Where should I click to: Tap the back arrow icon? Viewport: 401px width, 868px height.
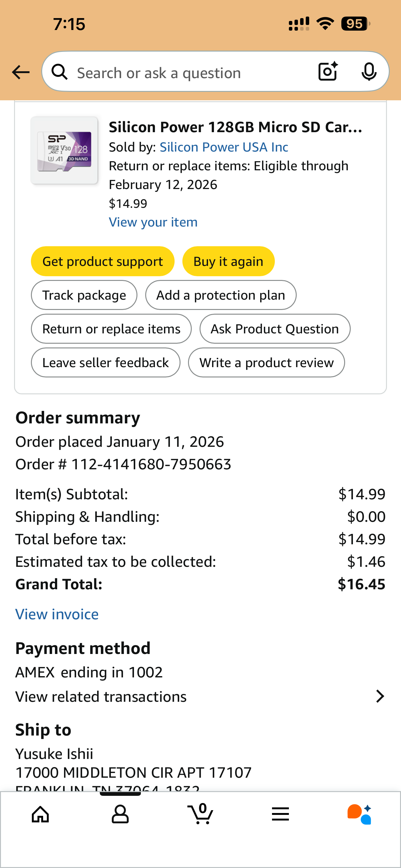click(21, 72)
